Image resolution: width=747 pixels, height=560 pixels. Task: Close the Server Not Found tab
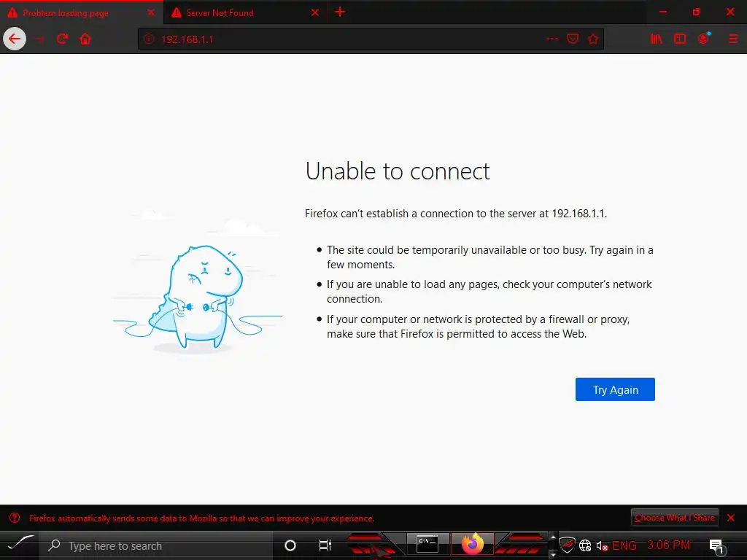point(315,13)
